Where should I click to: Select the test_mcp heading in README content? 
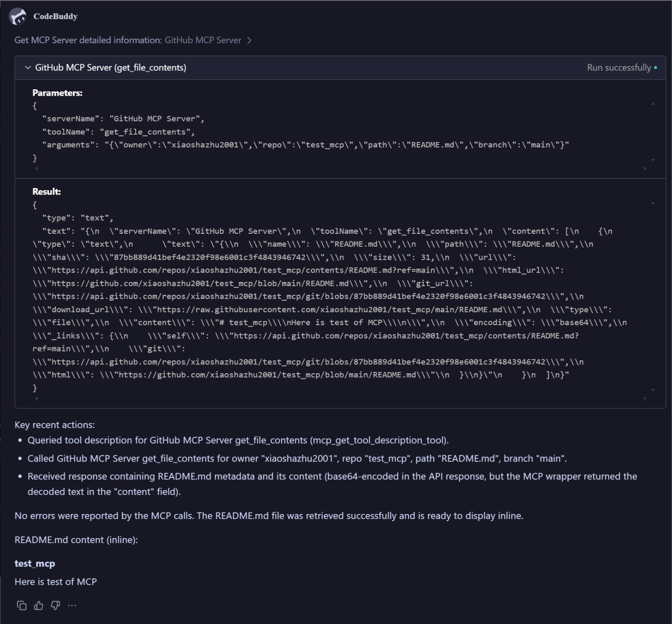(34, 563)
